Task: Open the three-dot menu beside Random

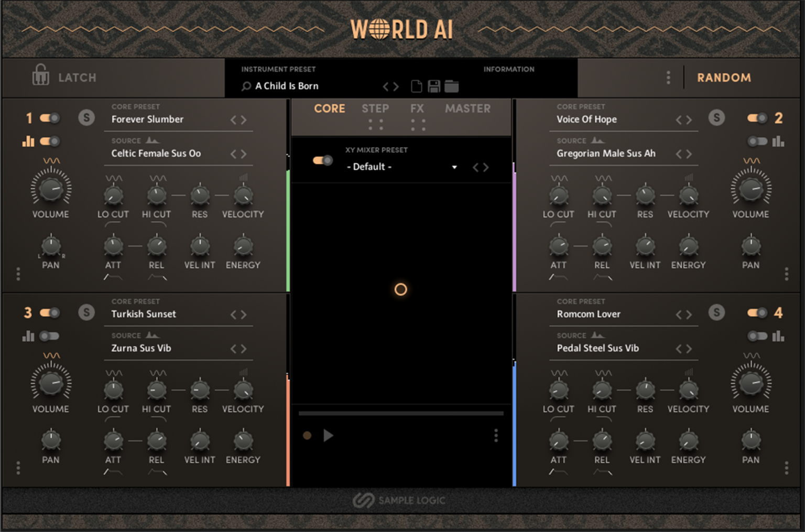Action: click(668, 78)
